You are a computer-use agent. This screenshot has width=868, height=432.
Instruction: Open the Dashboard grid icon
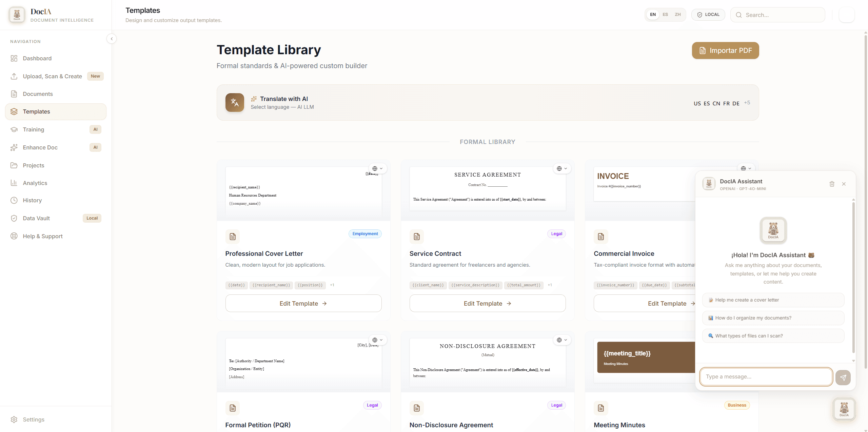click(14, 58)
